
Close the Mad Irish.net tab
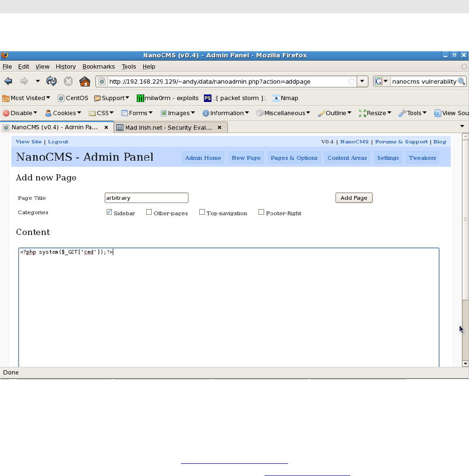[219, 127]
